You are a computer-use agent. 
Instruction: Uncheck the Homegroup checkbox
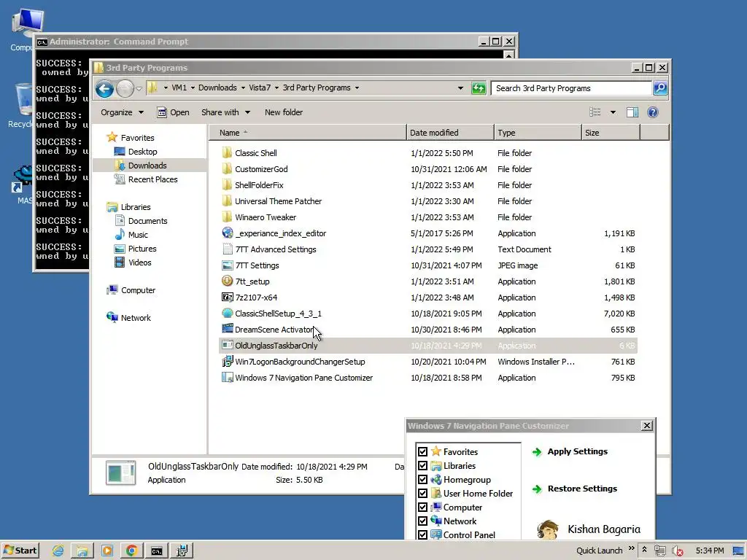pyautogui.click(x=422, y=479)
